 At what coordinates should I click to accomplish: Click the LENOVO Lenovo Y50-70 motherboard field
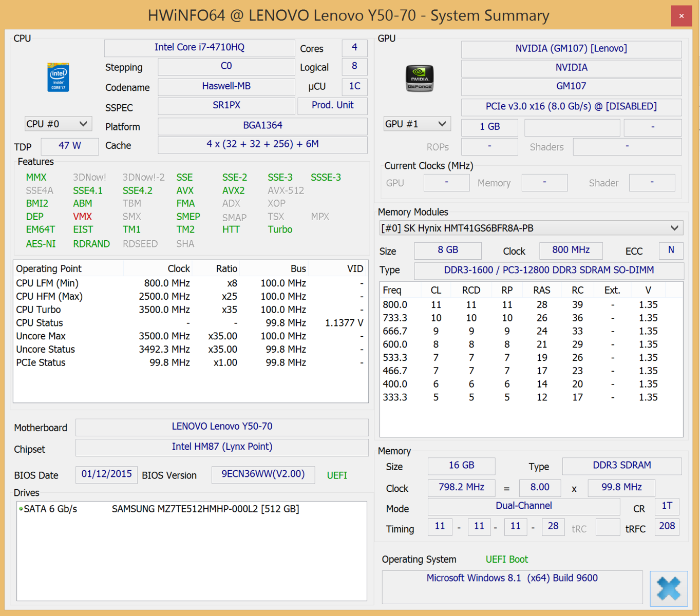pyautogui.click(x=222, y=427)
